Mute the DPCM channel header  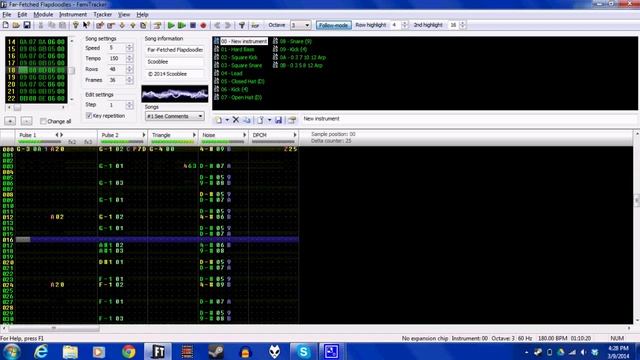(x=260, y=135)
